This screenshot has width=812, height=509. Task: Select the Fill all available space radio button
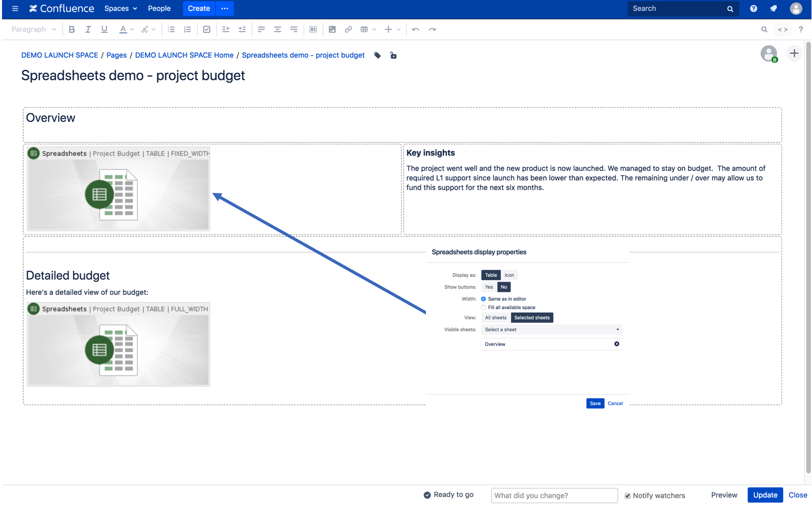[483, 307]
